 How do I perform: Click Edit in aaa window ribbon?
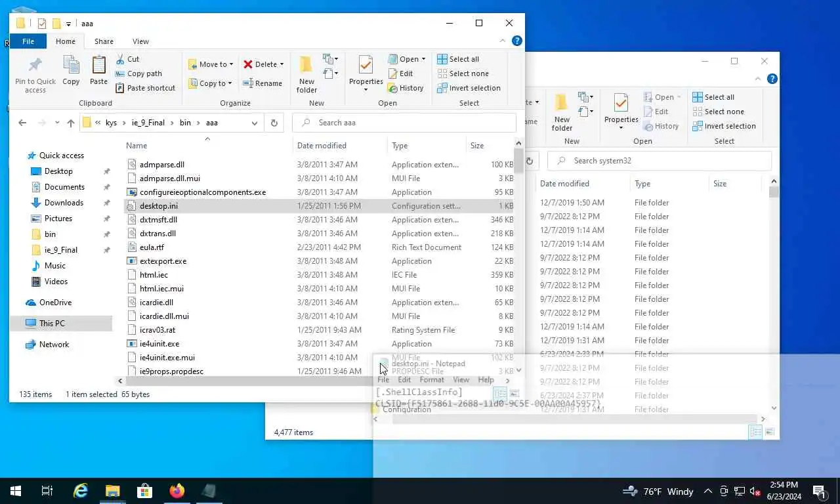[x=400, y=73]
